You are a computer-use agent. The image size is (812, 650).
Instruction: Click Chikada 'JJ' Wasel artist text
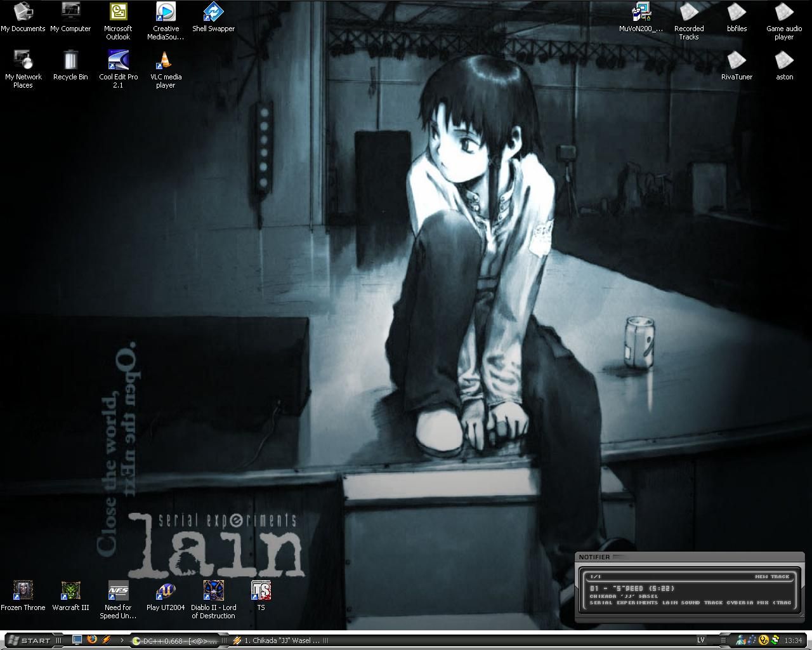pyautogui.click(x=624, y=596)
